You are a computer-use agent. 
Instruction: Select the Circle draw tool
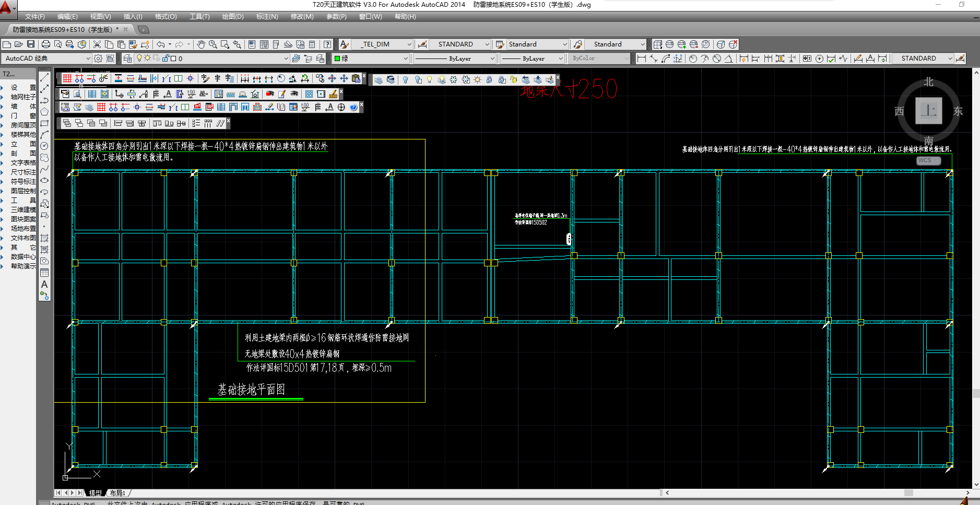[x=44, y=146]
